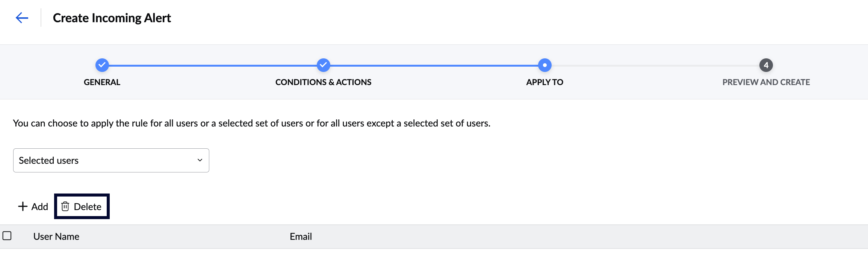
Task: Toggle the select-all users checkbox
Action: (x=7, y=236)
